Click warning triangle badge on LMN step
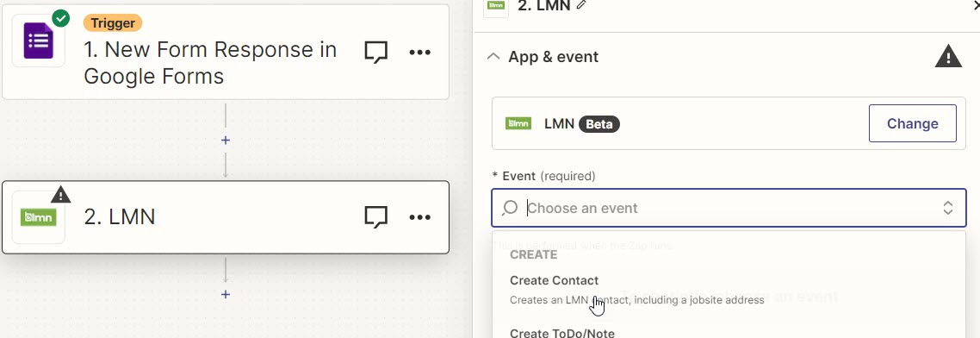The width and height of the screenshot is (980, 338). click(60, 195)
